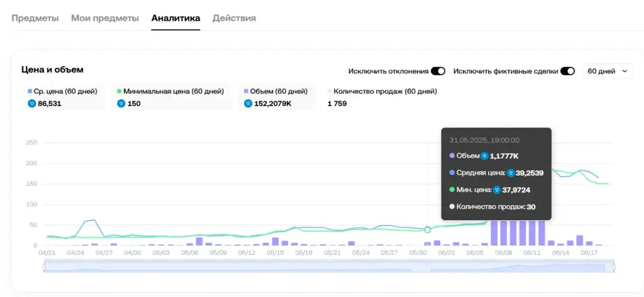Click the TON icon in tooltip Объем row
The image size is (644, 297).
click(485, 156)
